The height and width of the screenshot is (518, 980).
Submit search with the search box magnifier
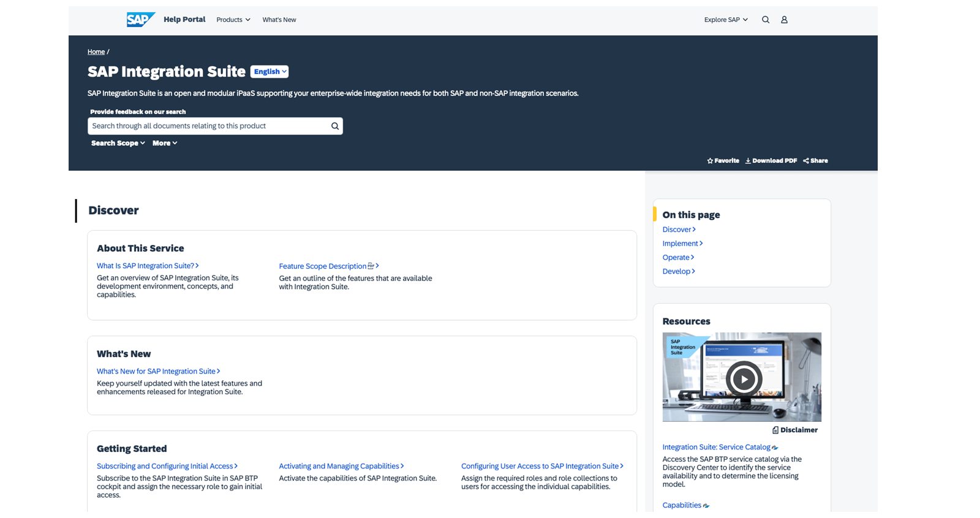click(x=335, y=126)
